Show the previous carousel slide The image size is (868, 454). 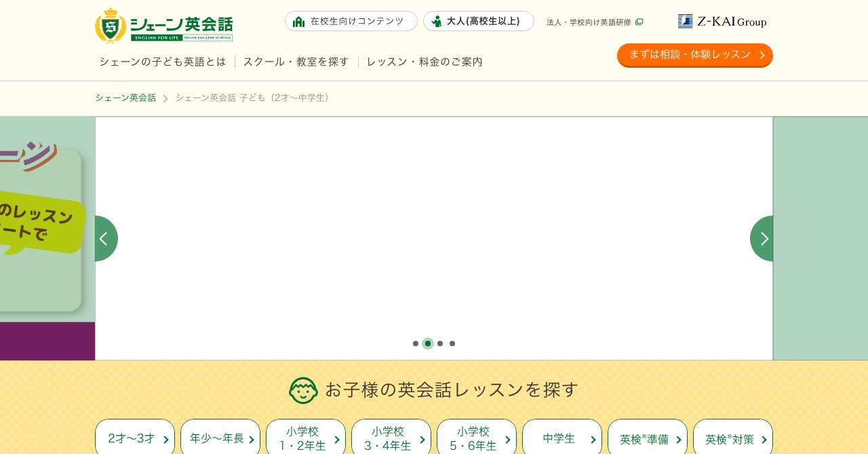pyautogui.click(x=105, y=239)
